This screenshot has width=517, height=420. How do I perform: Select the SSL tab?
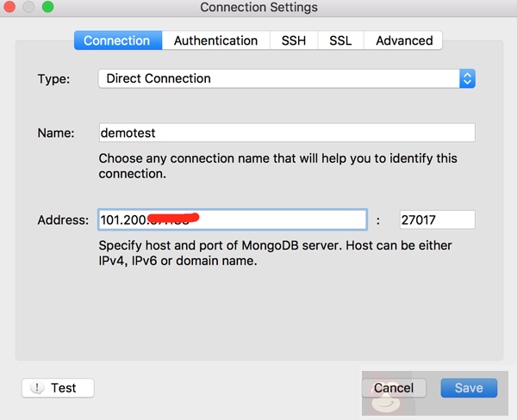click(340, 40)
